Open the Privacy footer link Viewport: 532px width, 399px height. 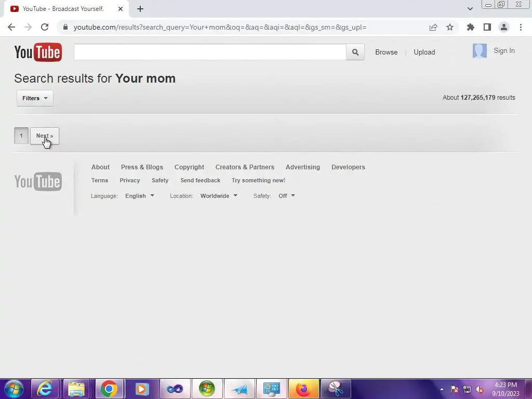(129, 180)
